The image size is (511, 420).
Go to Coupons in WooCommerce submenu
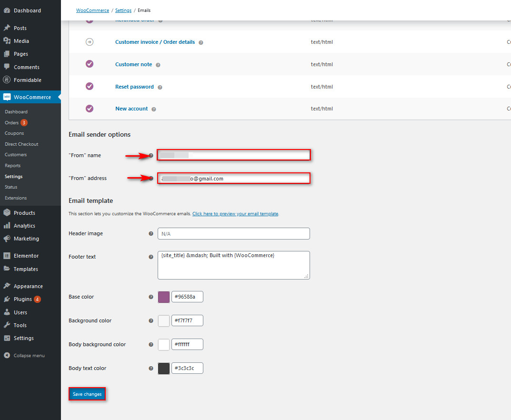[14, 133]
